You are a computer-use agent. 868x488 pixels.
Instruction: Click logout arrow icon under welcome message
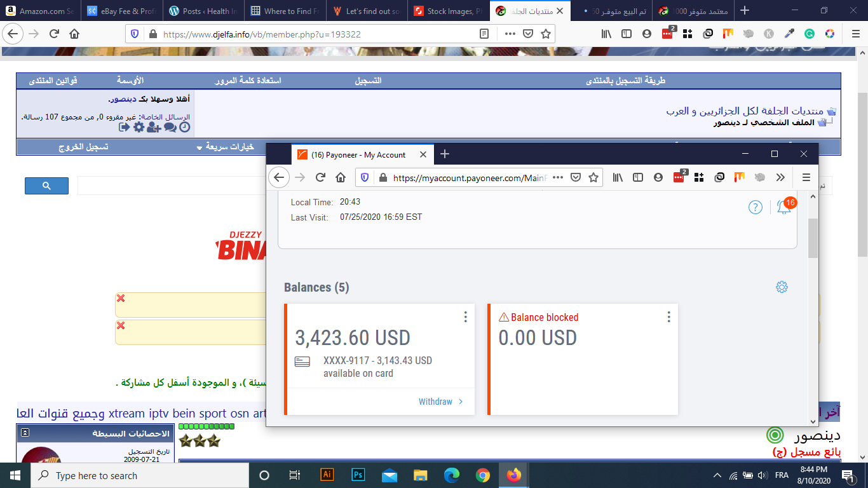point(124,127)
